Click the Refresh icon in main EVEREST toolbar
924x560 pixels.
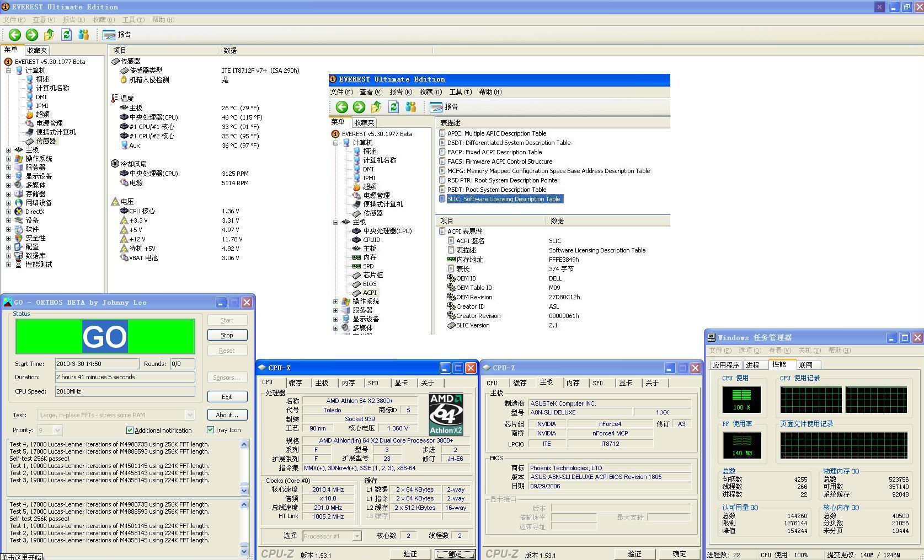pos(66,35)
